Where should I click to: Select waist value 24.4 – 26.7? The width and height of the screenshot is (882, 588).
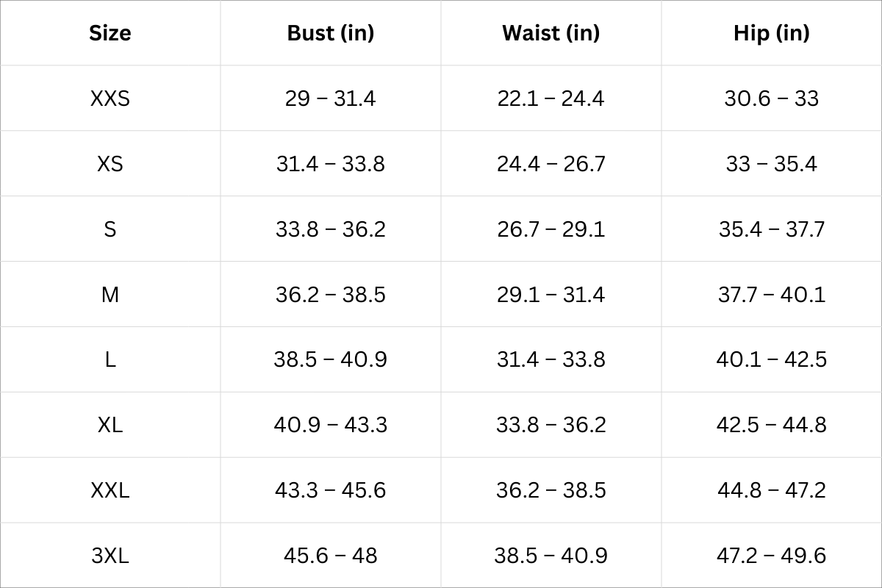(551, 164)
